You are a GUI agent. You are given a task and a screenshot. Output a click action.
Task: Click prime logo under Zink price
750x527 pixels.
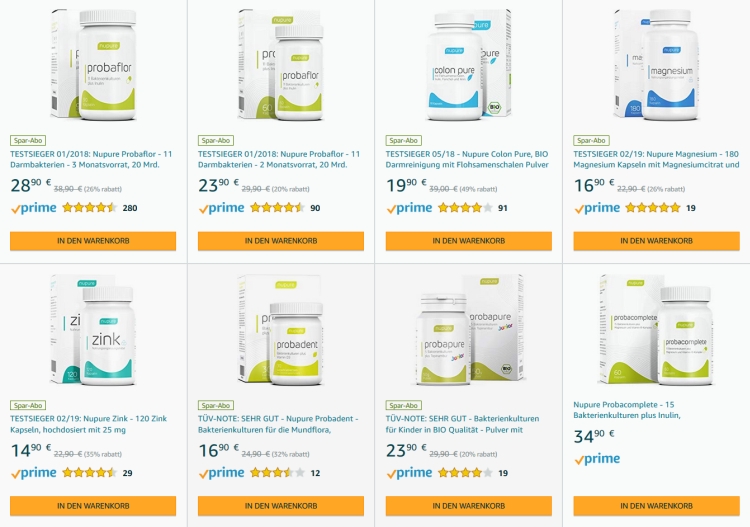(x=33, y=473)
